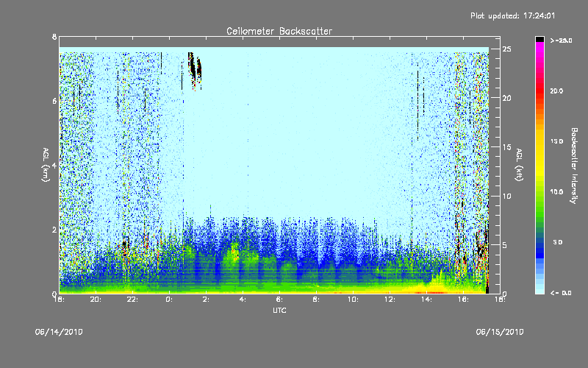Click the '>-25.0' colorbar top label
Image resolution: width=588 pixels, height=368 pixels.
coord(561,40)
